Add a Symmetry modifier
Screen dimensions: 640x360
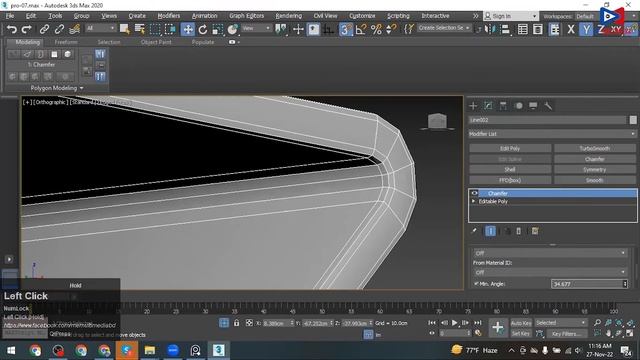[x=595, y=169]
